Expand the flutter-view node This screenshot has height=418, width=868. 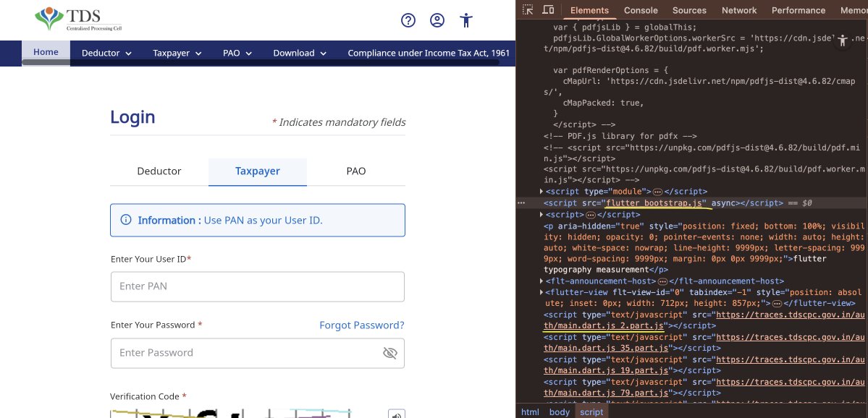click(x=542, y=292)
